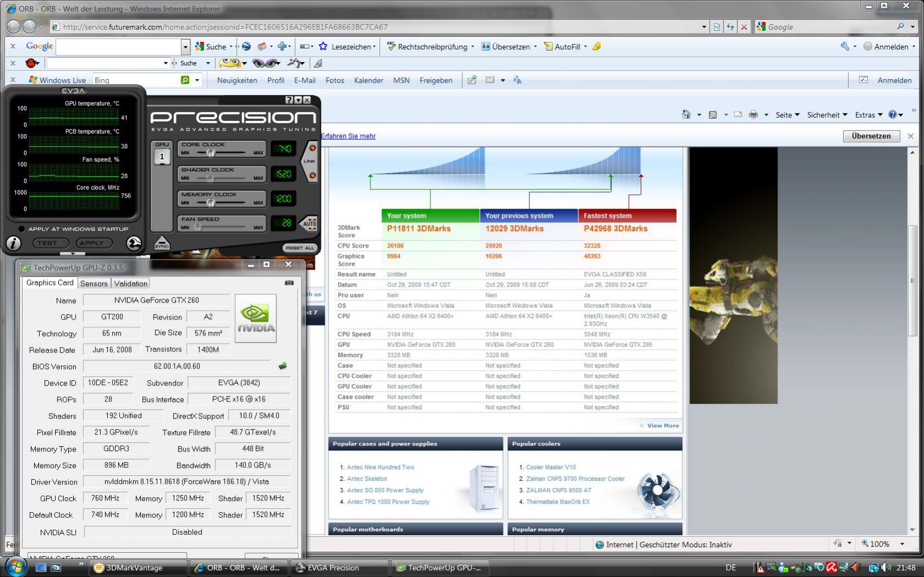This screenshot has height=577, width=924.
Task: Switch to the Validation tab in GPU-Z
Action: [x=130, y=283]
